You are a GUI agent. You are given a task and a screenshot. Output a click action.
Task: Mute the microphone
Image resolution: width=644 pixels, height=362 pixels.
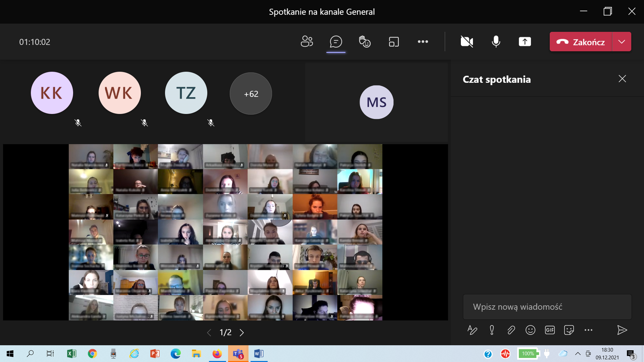coord(496,41)
